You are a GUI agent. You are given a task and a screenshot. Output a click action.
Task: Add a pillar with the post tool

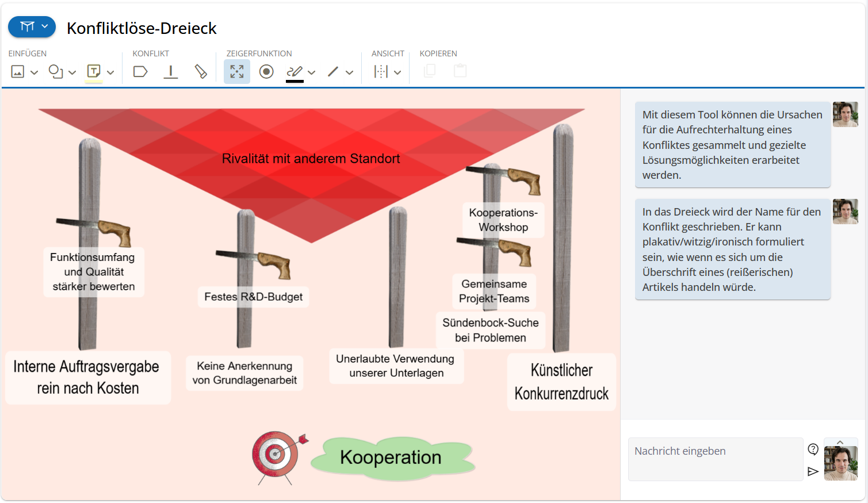[x=171, y=72]
